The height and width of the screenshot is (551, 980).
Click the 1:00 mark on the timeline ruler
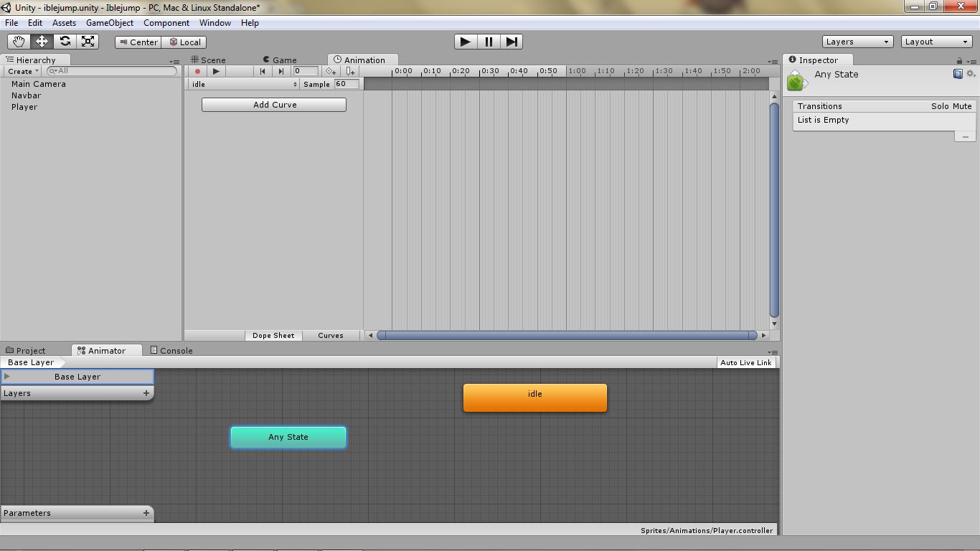click(x=577, y=71)
